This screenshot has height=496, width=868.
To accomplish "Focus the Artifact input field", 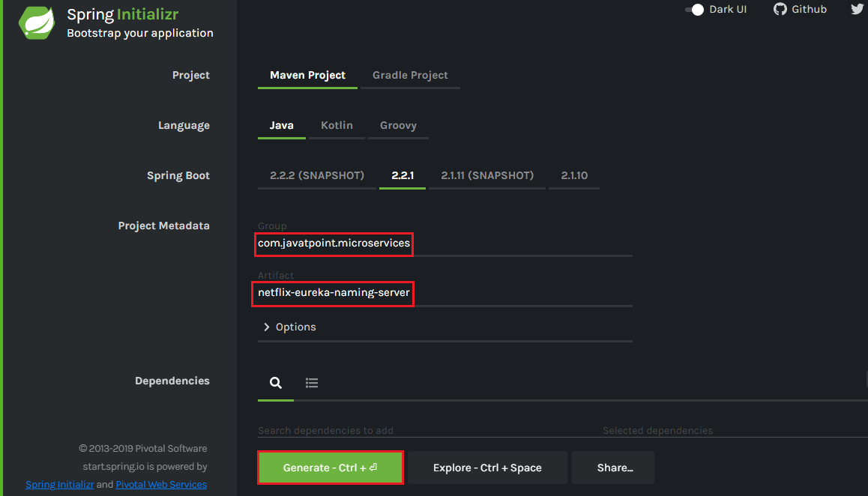I will click(x=445, y=293).
